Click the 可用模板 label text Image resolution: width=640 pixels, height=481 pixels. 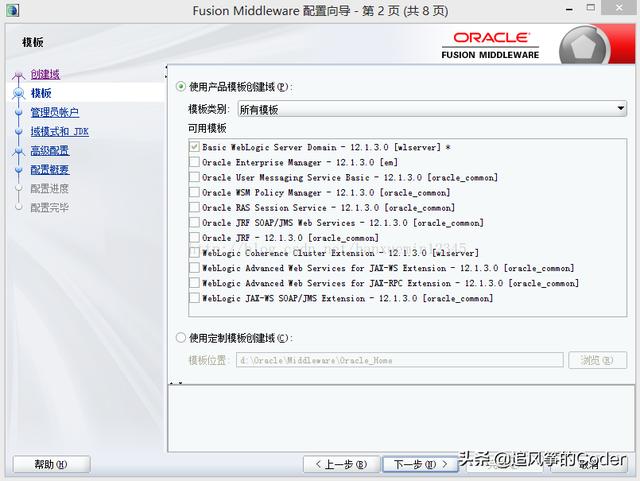pyautogui.click(x=207, y=128)
